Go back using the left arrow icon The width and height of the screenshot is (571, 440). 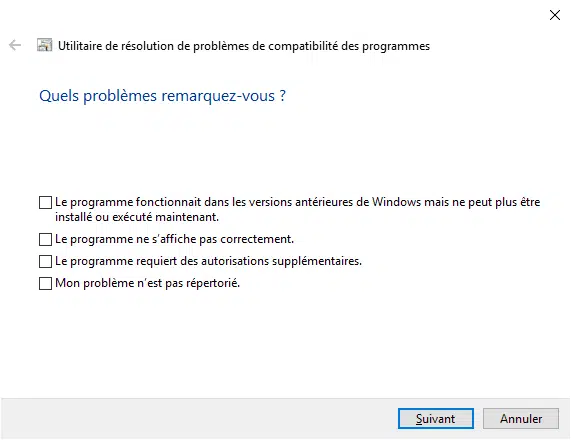(15, 46)
